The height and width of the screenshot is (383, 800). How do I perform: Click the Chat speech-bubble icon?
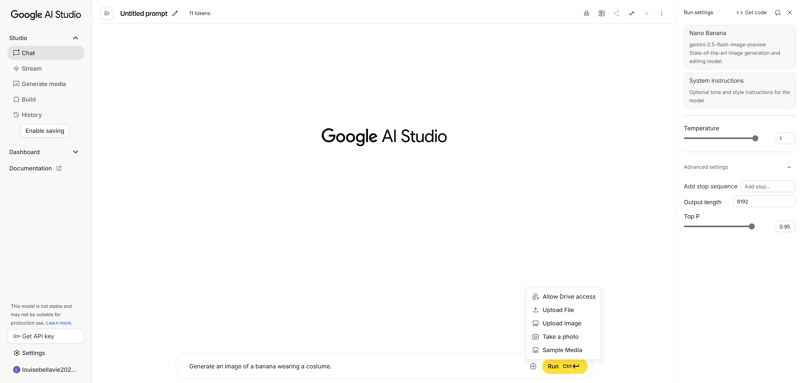[x=16, y=53]
